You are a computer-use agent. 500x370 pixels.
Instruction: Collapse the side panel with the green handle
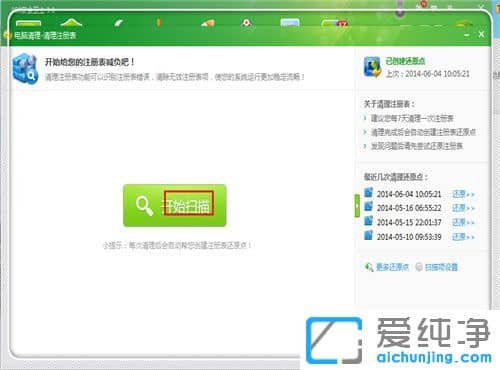click(357, 205)
